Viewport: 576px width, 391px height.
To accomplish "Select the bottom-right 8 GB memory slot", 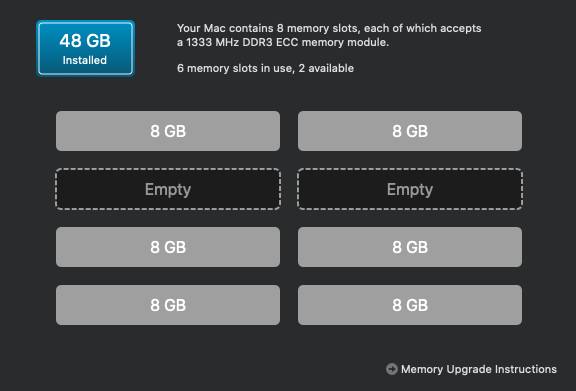I will click(410, 305).
